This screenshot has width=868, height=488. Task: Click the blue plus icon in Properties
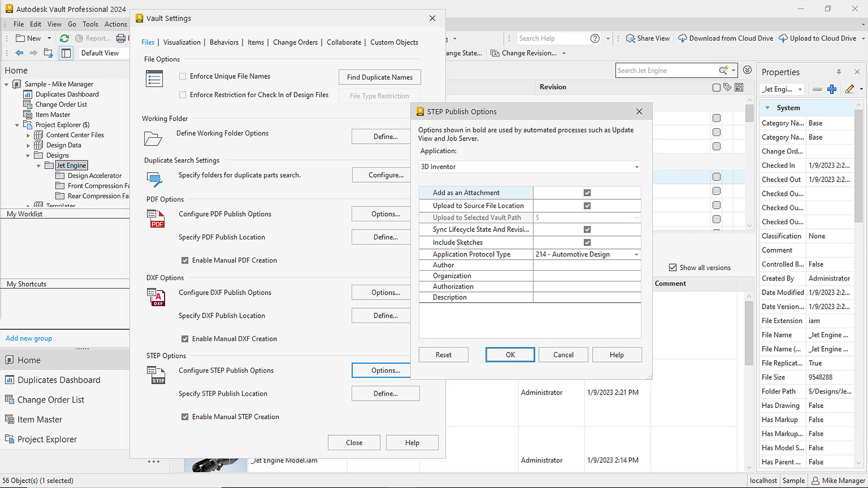(x=831, y=89)
